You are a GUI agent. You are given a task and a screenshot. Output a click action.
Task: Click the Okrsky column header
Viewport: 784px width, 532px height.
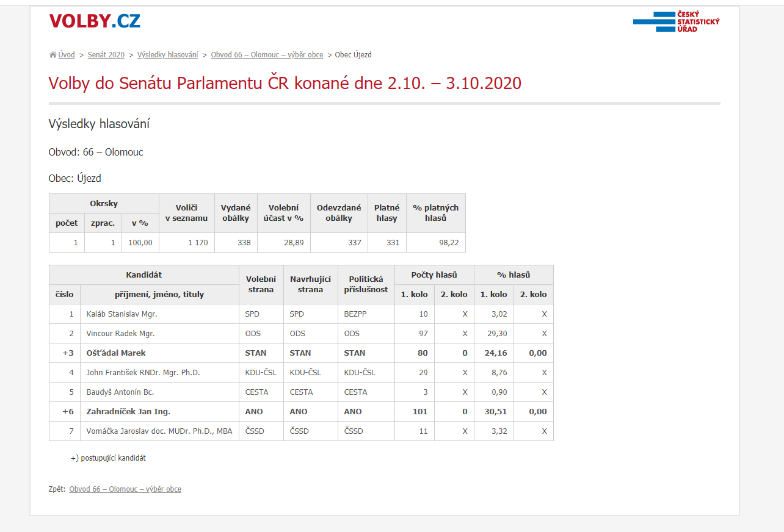coord(104,204)
